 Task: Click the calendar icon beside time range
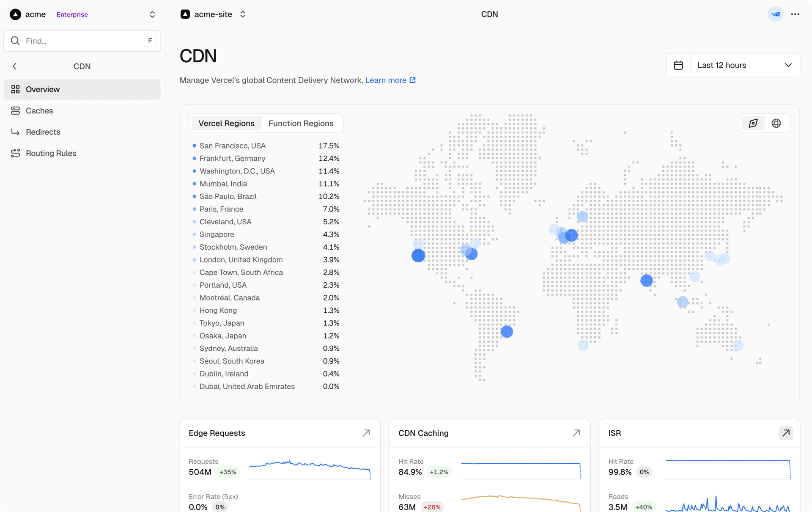click(x=678, y=65)
